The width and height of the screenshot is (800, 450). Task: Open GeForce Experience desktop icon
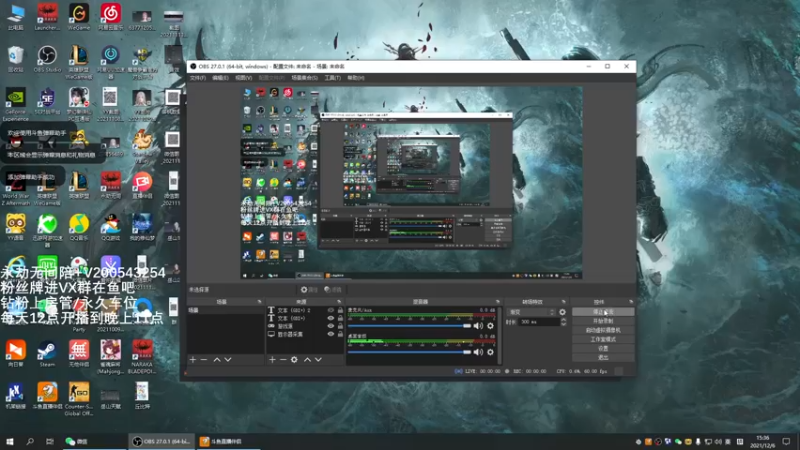pyautogui.click(x=15, y=105)
